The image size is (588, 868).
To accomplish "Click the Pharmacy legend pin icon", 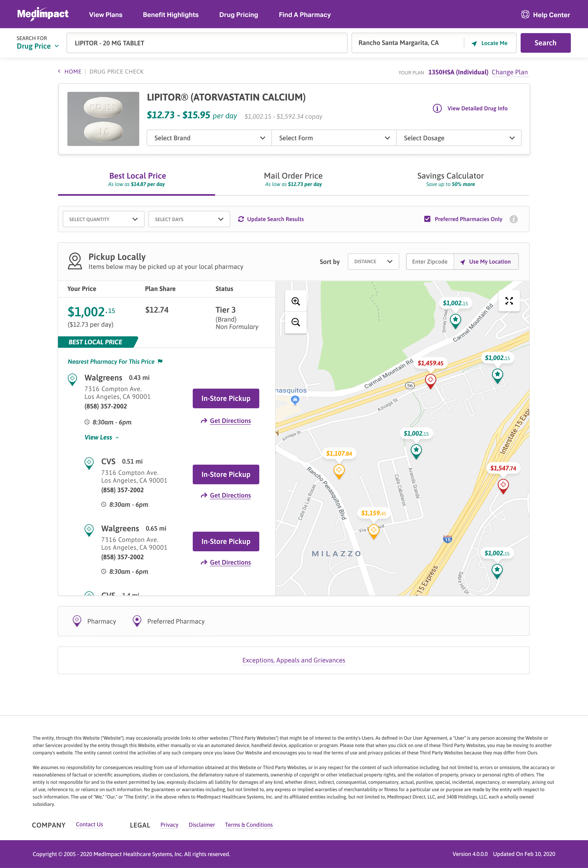I will (x=77, y=621).
